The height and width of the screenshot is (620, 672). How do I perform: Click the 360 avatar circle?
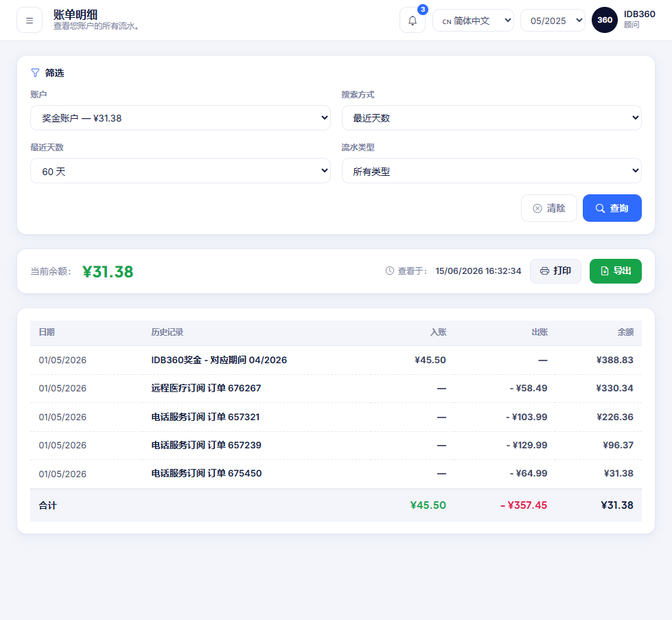coord(604,20)
